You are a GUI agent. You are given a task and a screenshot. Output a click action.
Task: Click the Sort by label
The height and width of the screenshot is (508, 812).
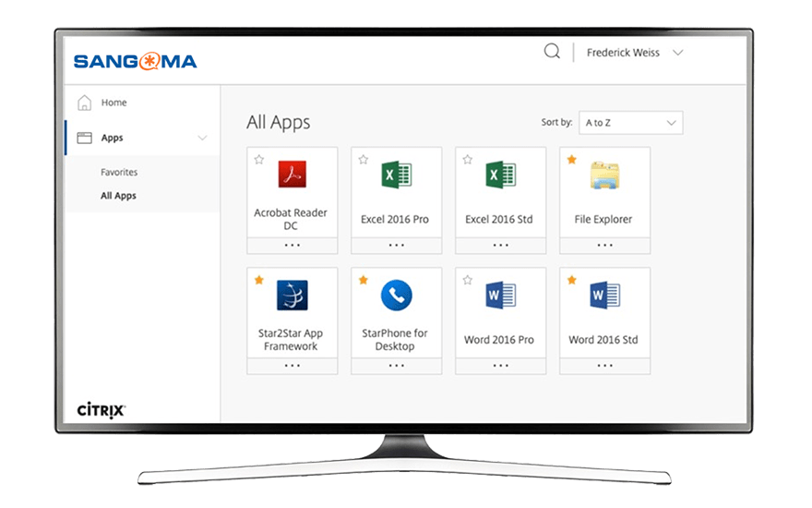pyautogui.click(x=556, y=122)
